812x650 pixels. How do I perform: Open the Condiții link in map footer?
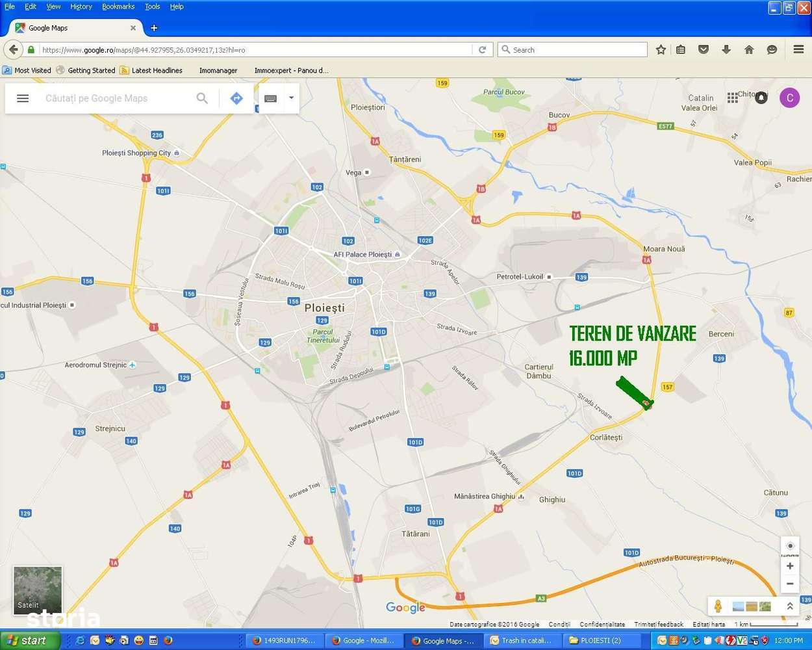click(559, 624)
